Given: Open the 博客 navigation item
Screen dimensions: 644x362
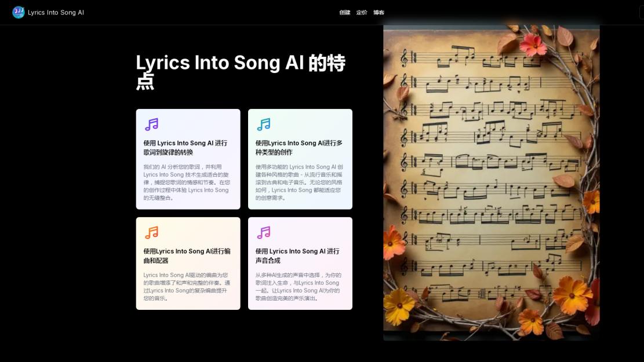Looking at the screenshot, I should [379, 12].
